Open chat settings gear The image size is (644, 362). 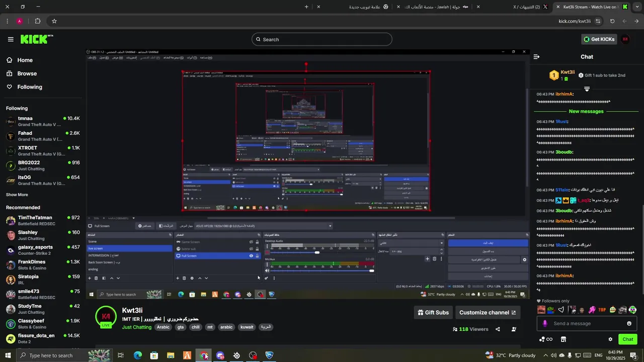(x=610, y=339)
